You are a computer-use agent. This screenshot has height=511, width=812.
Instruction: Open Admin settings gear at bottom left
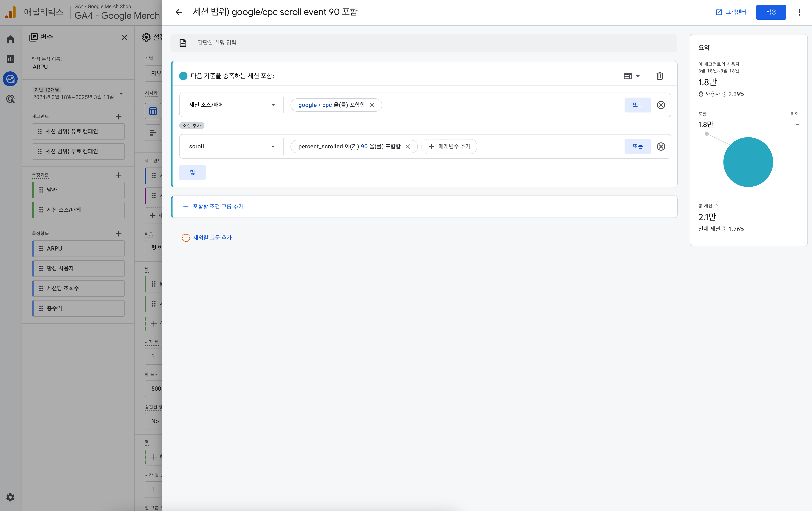(10, 497)
